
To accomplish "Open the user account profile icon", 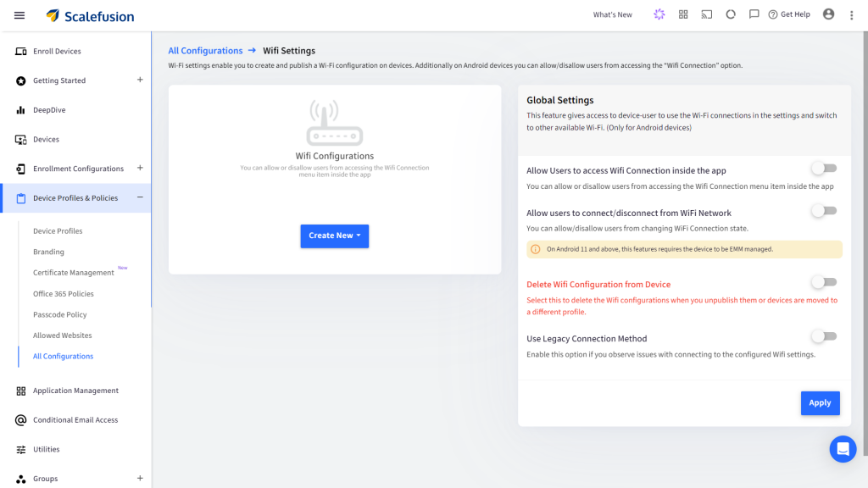I will (828, 14).
